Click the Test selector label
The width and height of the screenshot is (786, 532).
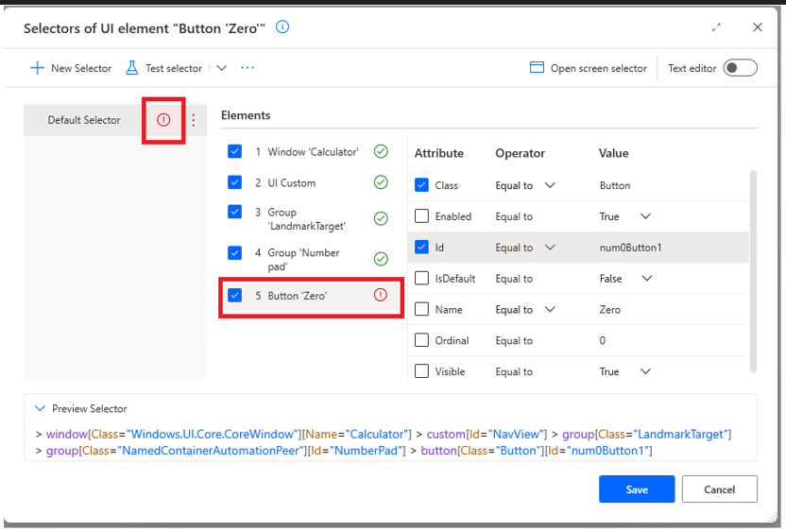[174, 68]
